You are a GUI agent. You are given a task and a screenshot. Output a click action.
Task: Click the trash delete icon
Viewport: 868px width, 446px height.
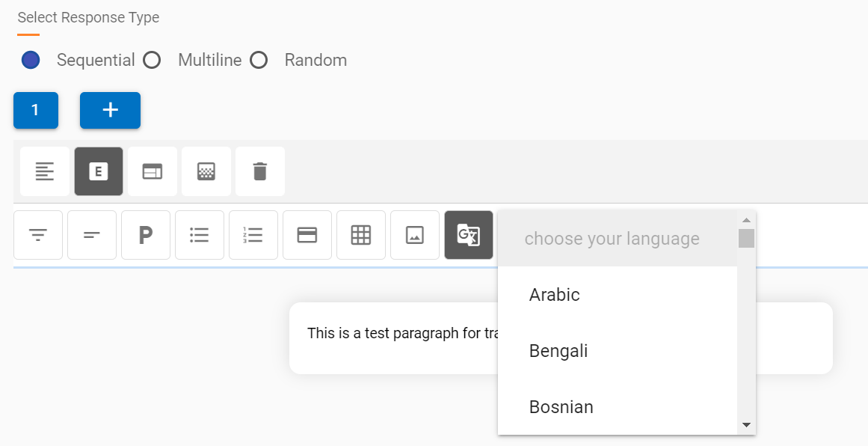coord(260,171)
